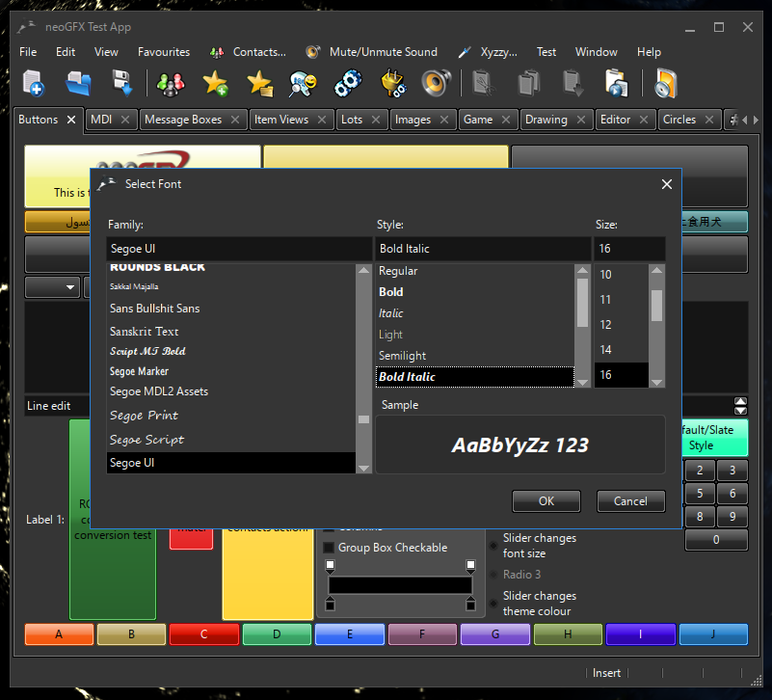Click the save disk toolbar icon
Screen dimensions: 772x700
122,84
